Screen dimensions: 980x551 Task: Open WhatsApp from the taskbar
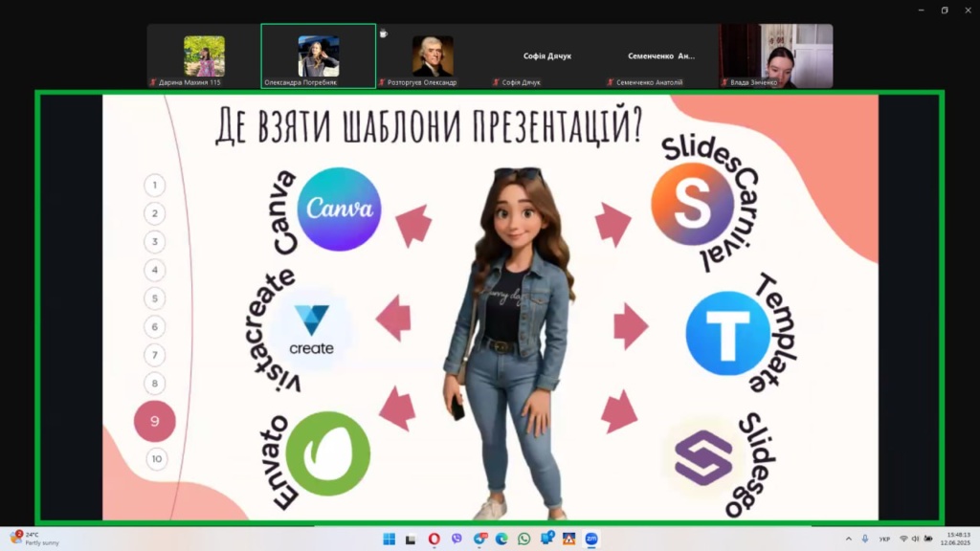524,539
